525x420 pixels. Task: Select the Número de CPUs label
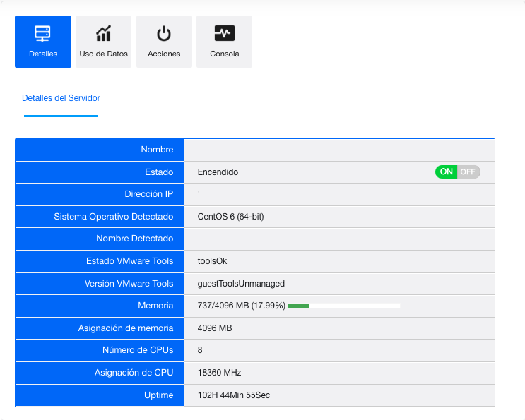[138, 350]
